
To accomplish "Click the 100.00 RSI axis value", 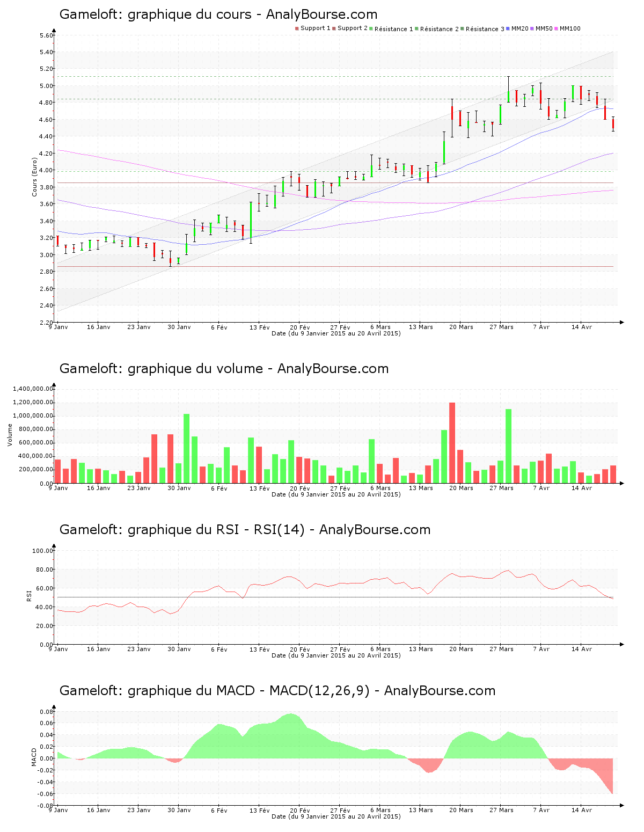I will 42,551.
